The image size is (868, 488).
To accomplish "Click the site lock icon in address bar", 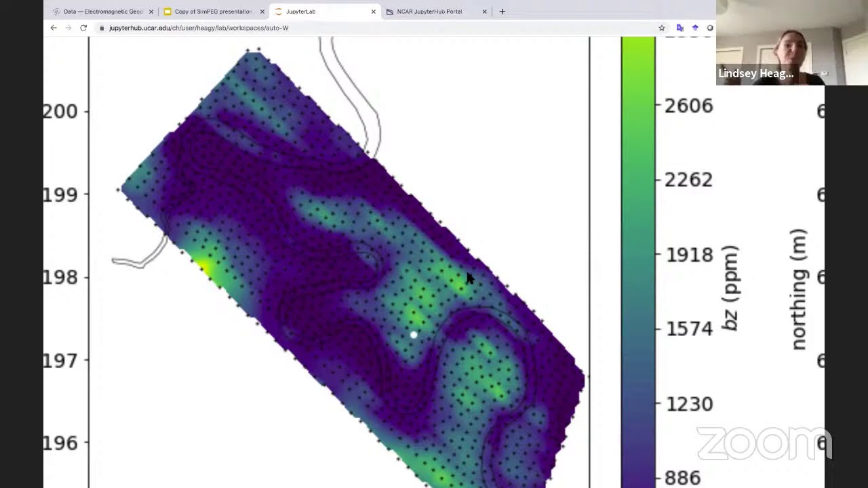I will pyautogui.click(x=102, y=28).
